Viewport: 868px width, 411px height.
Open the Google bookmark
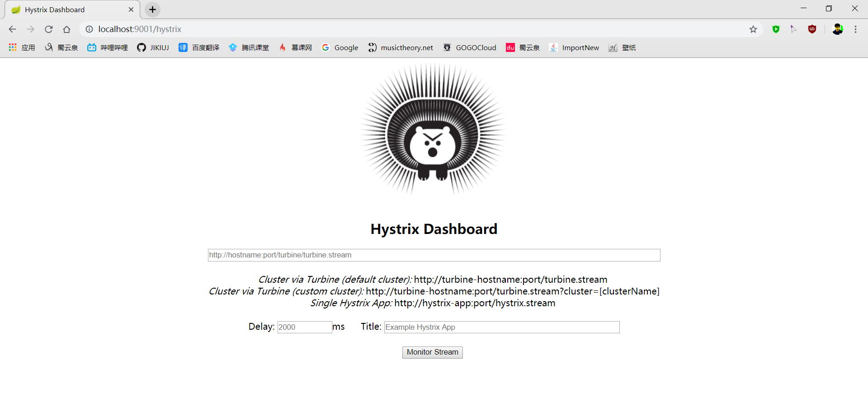[340, 47]
